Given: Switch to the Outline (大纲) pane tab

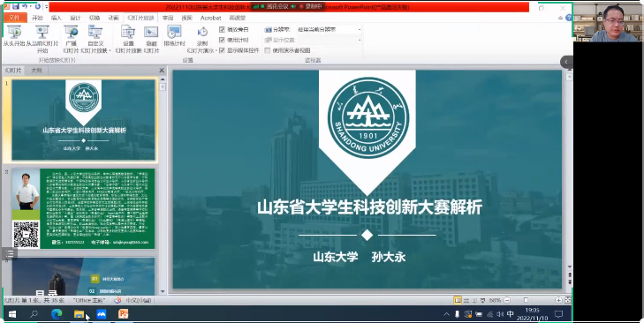Looking at the screenshot, I should click(x=36, y=71).
